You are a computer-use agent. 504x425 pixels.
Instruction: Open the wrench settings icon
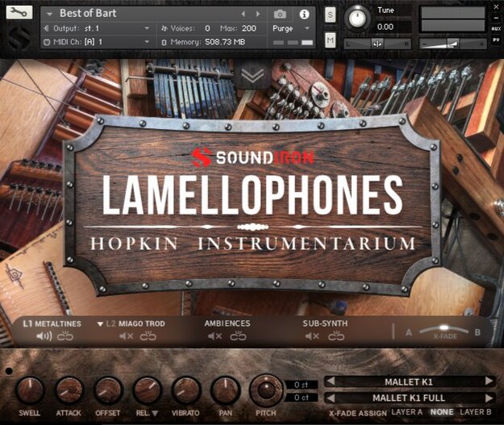coord(19,13)
